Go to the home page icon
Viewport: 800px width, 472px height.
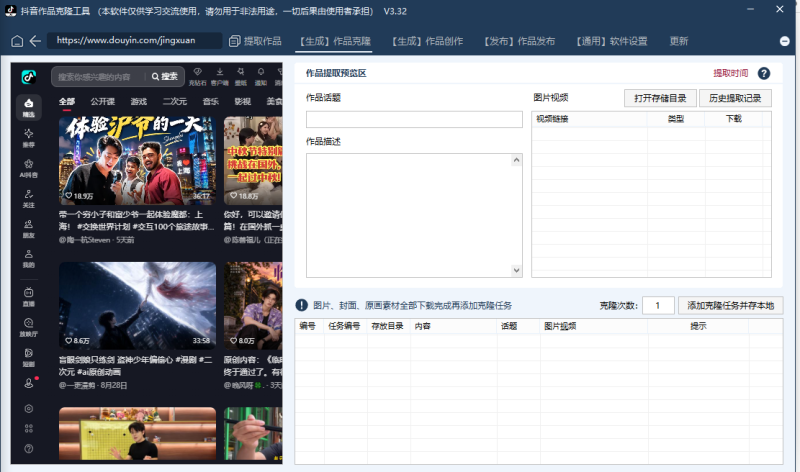(x=17, y=41)
